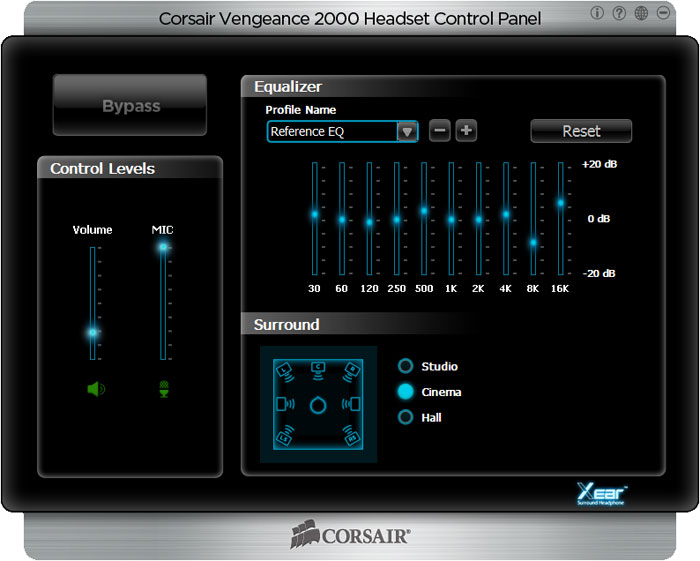The image size is (700, 561).
Task: Select the rear right speaker icon
Action: [x=351, y=436]
